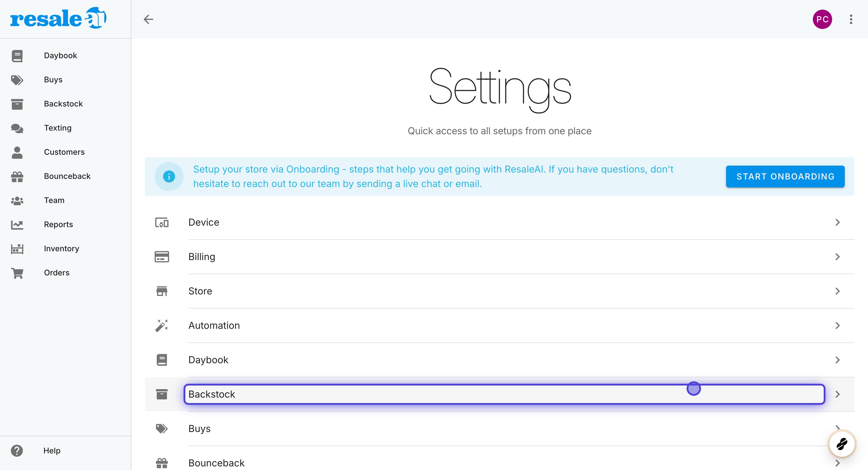Click the Inventory sidebar shelf icon
This screenshot has width=868, height=470.
[17, 249]
